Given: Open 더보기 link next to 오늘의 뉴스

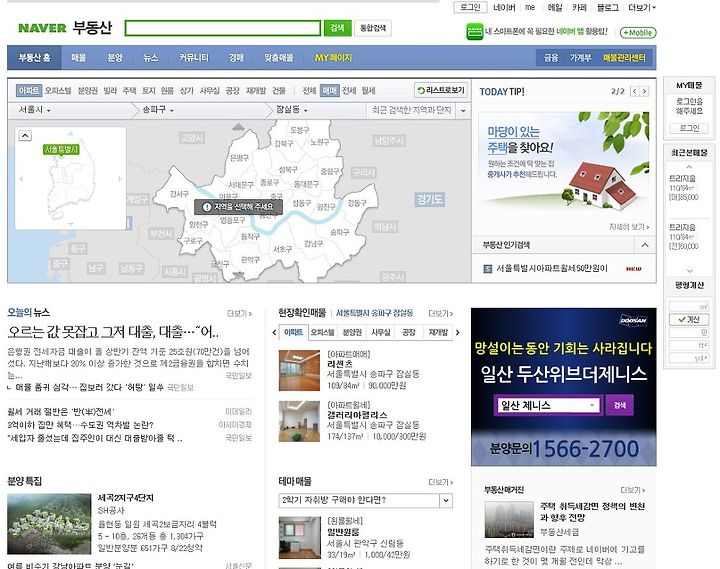Looking at the screenshot, I should click(x=239, y=314).
